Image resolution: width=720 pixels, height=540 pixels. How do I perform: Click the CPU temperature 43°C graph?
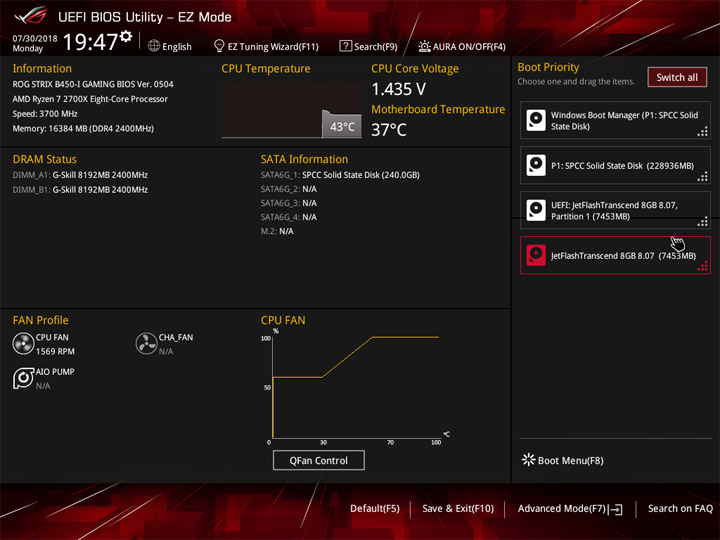292,110
